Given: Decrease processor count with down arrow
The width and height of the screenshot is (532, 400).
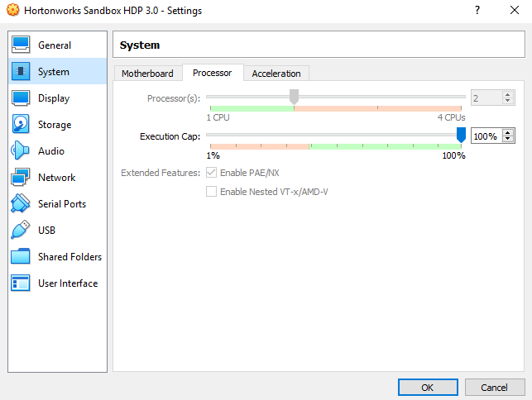Looking at the screenshot, I should coord(507,101).
